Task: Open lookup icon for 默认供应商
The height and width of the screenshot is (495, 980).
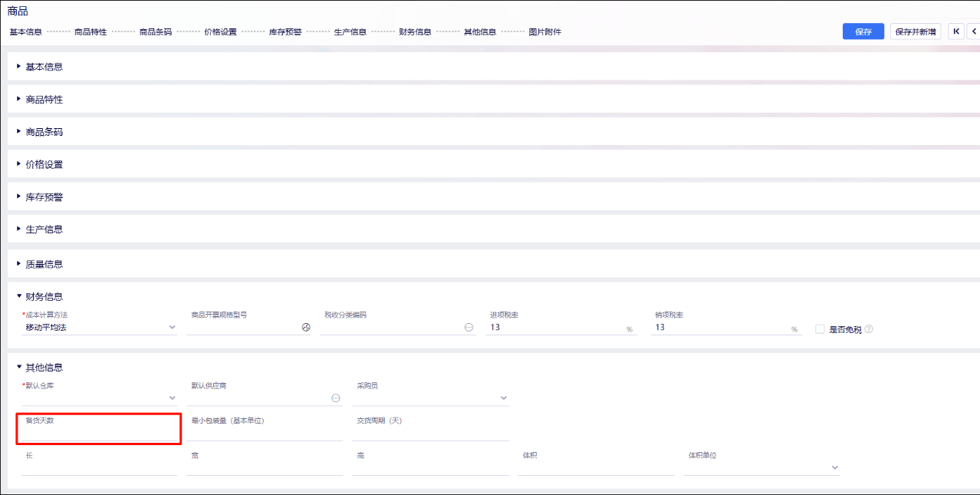Action: click(335, 398)
